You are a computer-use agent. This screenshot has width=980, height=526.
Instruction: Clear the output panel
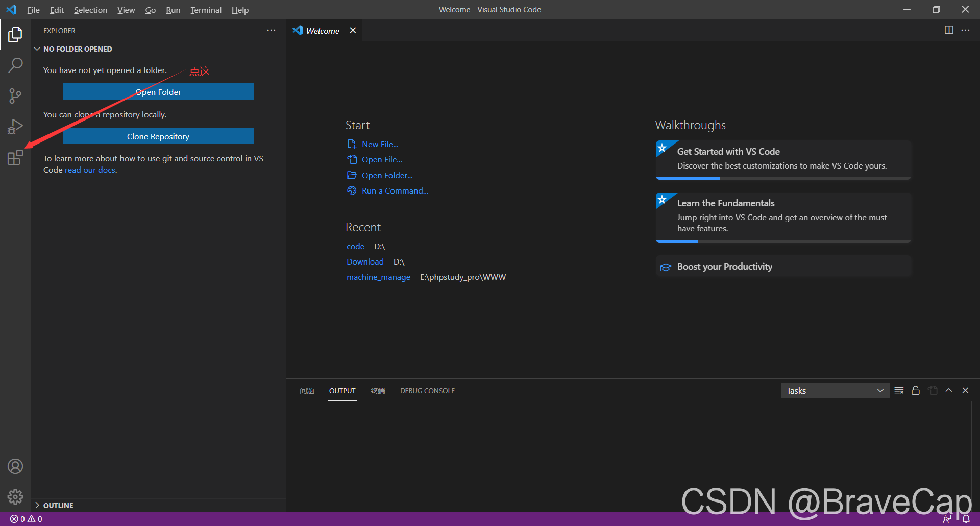[899, 391]
